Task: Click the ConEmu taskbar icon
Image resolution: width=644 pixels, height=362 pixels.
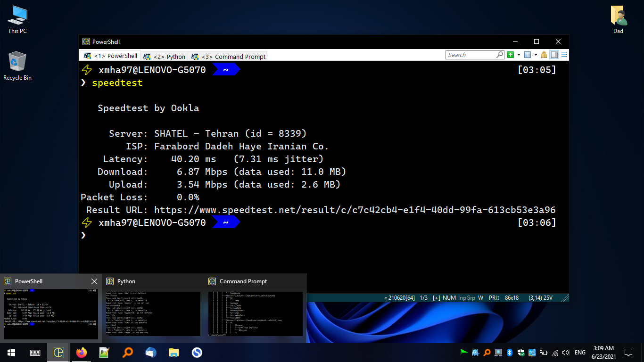Action: (58, 352)
